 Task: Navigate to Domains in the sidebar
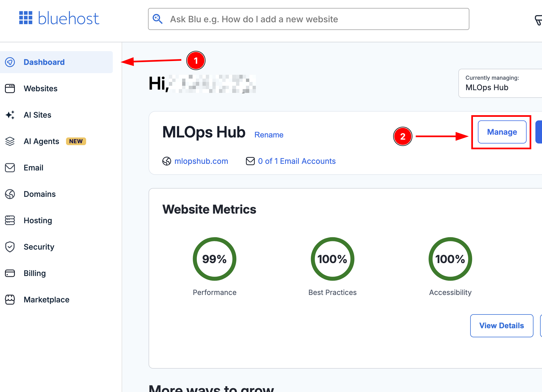[x=40, y=194]
